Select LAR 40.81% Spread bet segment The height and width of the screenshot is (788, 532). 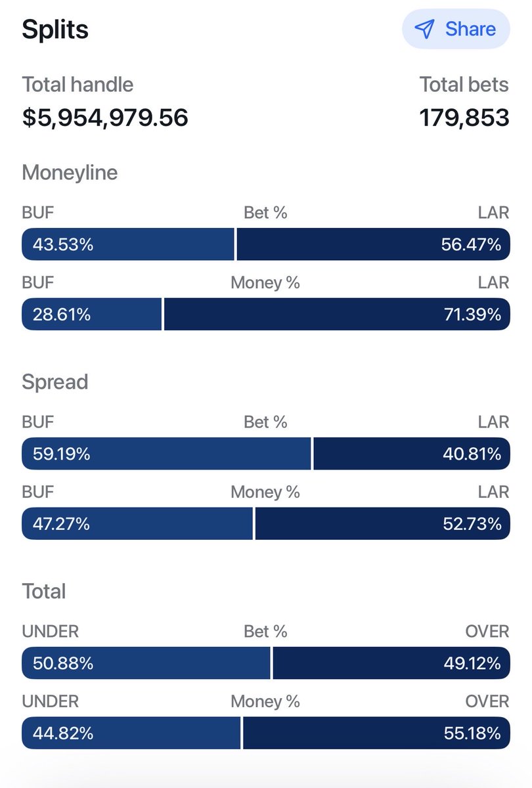click(x=412, y=453)
